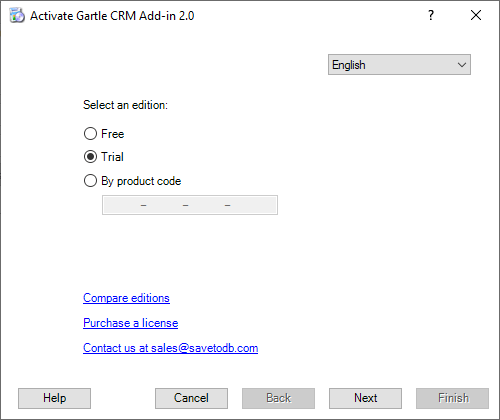The width and height of the screenshot is (500, 420).
Task: Click the Select an edition label
Action: click(x=125, y=105)
